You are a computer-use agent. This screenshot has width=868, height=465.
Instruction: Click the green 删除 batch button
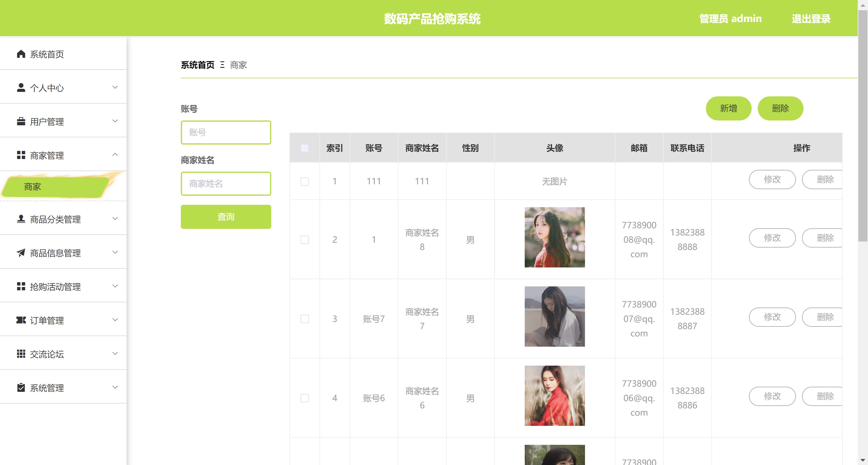click(780, 108)
